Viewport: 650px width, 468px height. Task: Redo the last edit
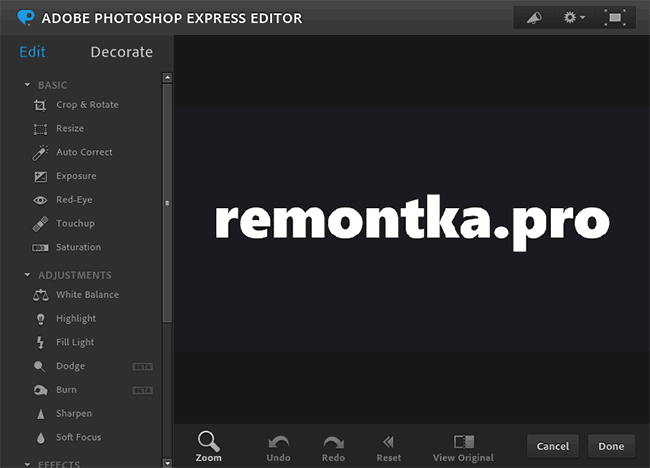[333, 448]
